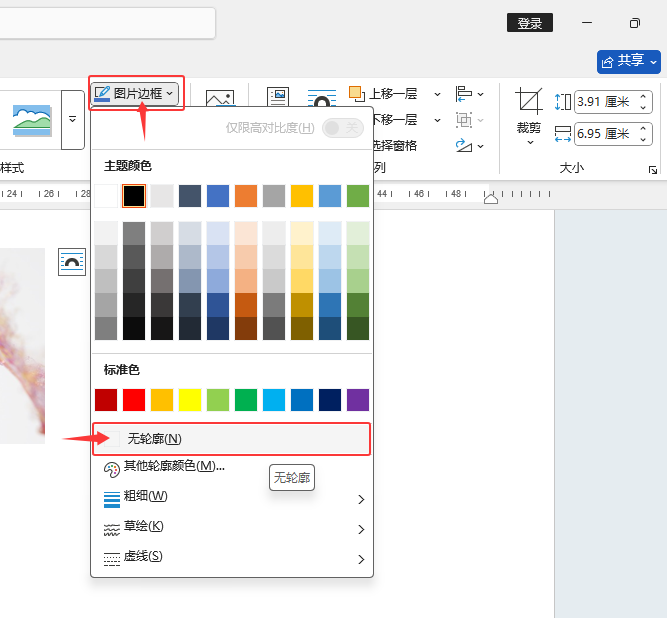Image resolution: width=667 pixels, height=618 pixels.
Task: Open the Picture Border (图片边框) dropdown
Action: click(134, 93)
